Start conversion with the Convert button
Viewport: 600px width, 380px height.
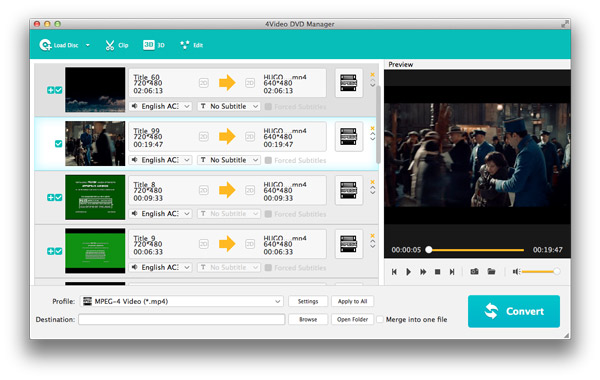click(514, 311)
